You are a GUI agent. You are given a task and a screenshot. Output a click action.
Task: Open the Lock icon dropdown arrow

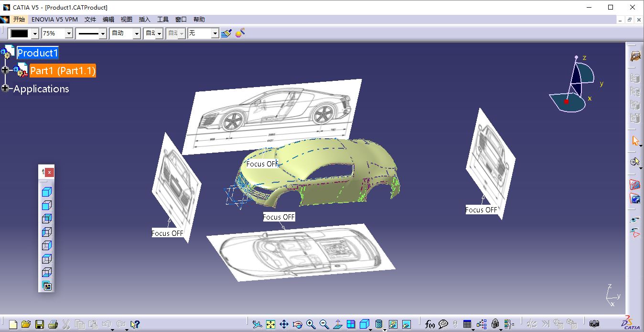pos(501,329)
